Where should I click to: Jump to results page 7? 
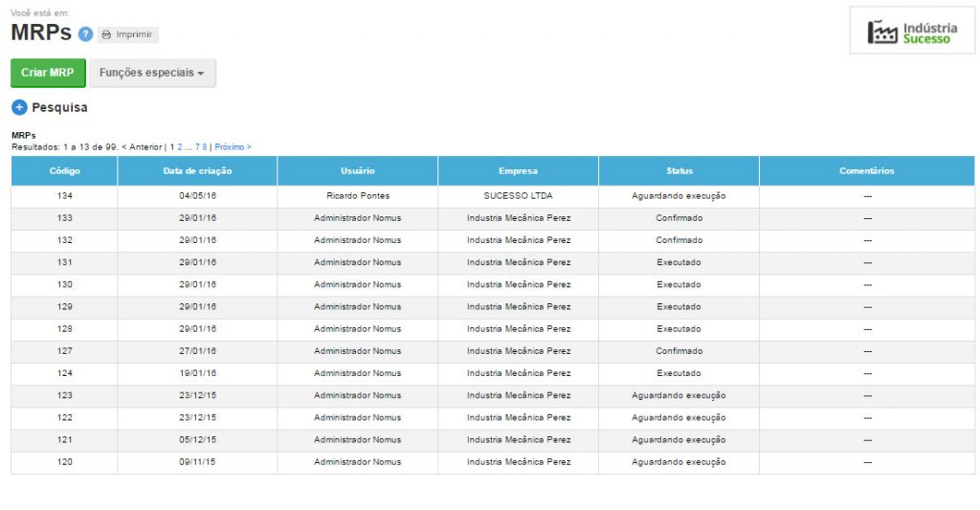[197, 147]
